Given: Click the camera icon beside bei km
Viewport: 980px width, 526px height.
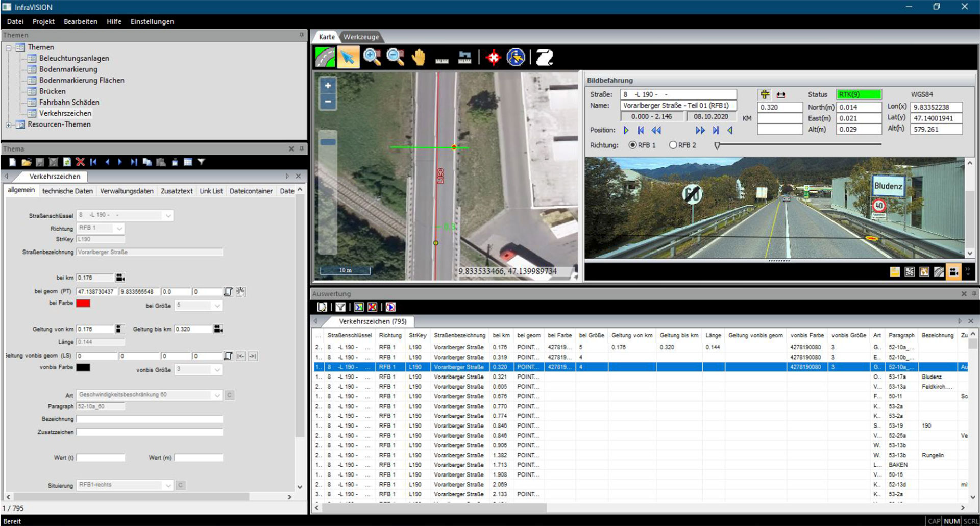Looking at the screenshot, I should pos(120,278).
